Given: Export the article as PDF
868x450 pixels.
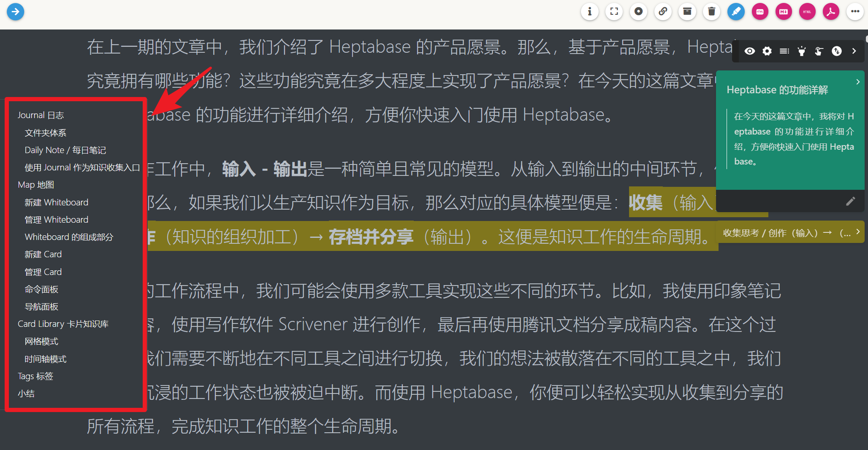Looking at the screenshot, I should pos(831,11).
